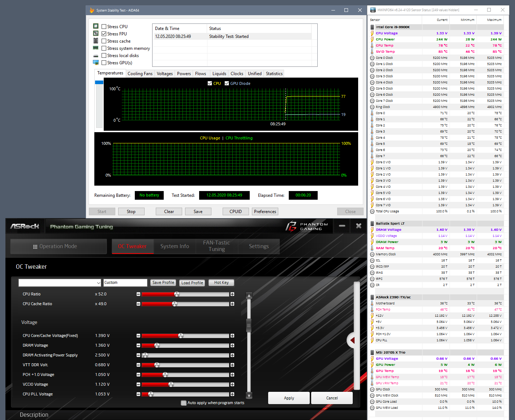Image resolution: width=515 pixels, height=420 pixels.
Task: Click plus icon for VCCIO Voltage
Action: tap(232, 385)
